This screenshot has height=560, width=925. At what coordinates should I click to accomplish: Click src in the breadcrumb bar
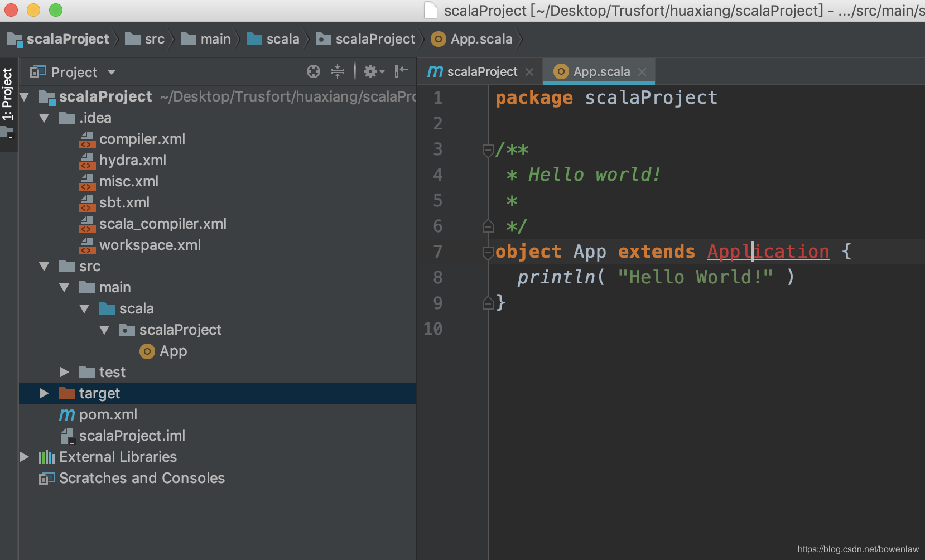tap(155, 39)
